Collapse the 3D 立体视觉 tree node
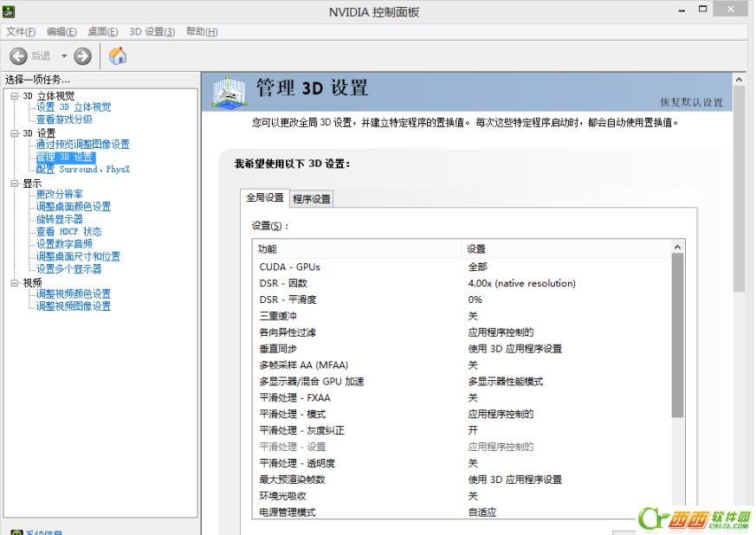 pos(15,96)
